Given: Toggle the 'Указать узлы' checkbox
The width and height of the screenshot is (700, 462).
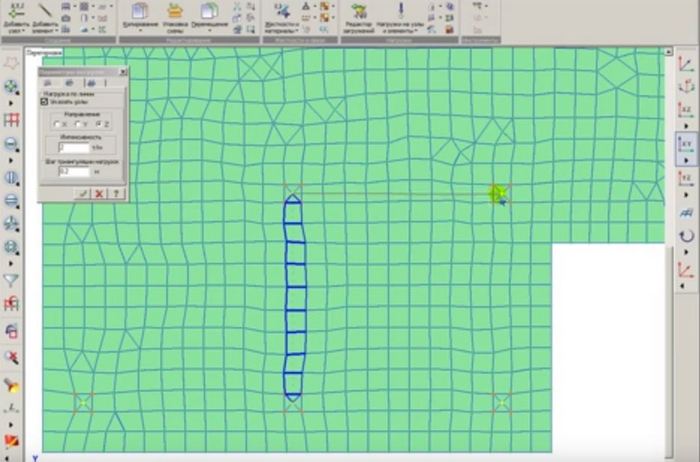Looking at the screenshot, I should click(43, 101).
